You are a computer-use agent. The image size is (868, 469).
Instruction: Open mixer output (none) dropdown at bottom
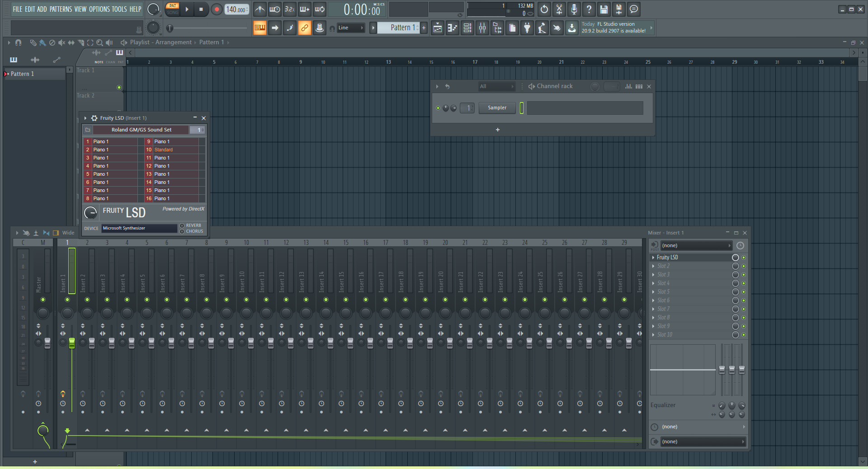coord(703,441)
